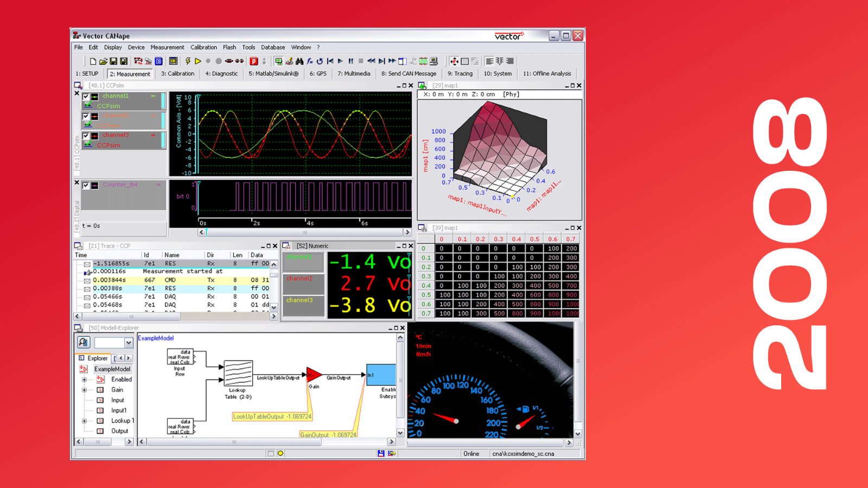
Task: Click the map1 window title icon
Action: [x=422, y=86]
